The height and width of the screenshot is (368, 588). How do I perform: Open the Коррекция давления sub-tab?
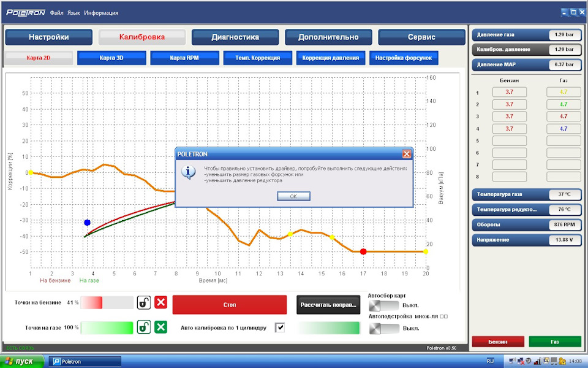click(330, 58)
